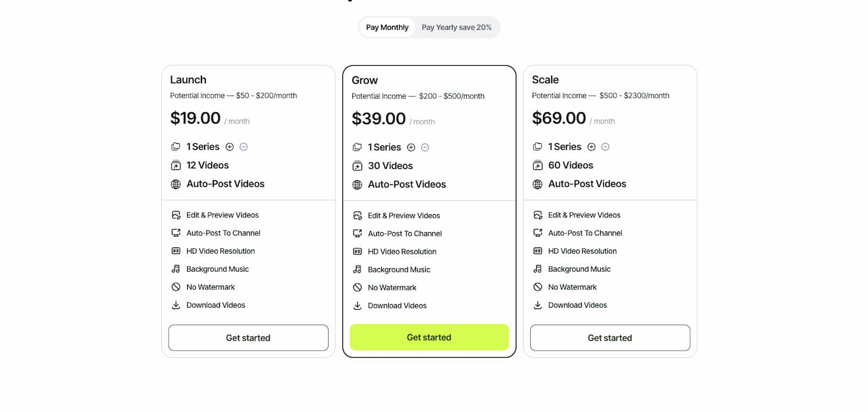Click Get started on the Scale plan

point(609,338)
